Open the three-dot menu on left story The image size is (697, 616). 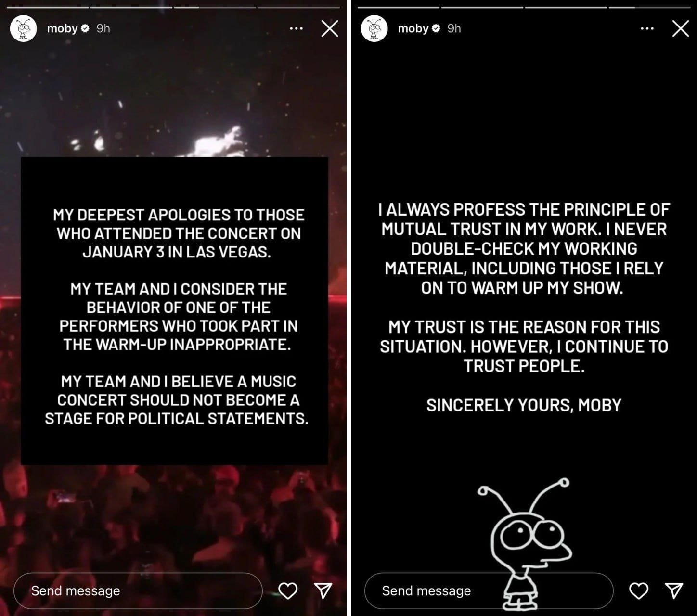pos(296,29)
